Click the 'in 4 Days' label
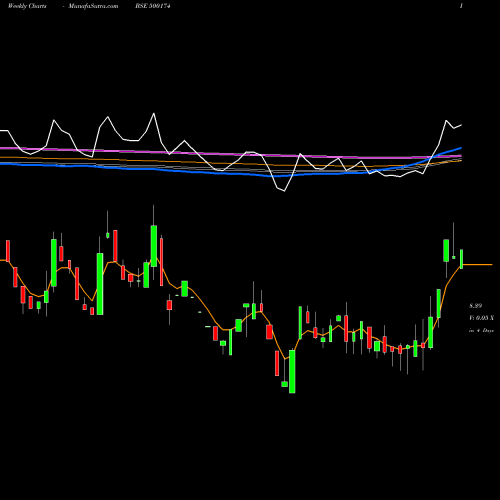500x500 pixels. pyautogui.click(x=481, y=330)
